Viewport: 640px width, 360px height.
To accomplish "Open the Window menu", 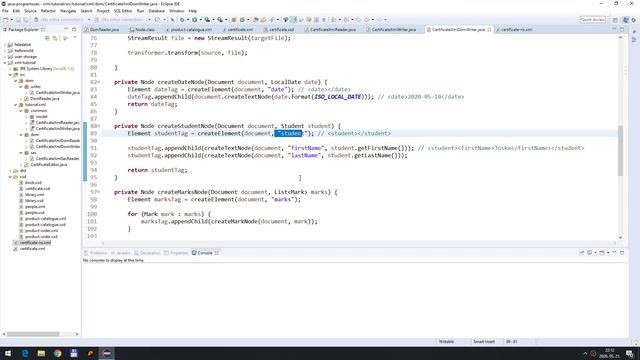I will pyautogui.click(x=176, y=11).
